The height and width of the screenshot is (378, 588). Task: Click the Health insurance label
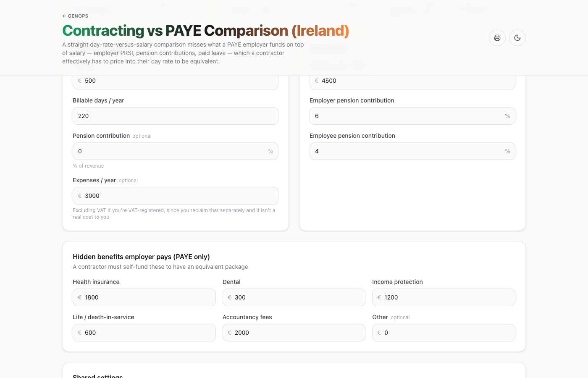[x=96, y=282]
